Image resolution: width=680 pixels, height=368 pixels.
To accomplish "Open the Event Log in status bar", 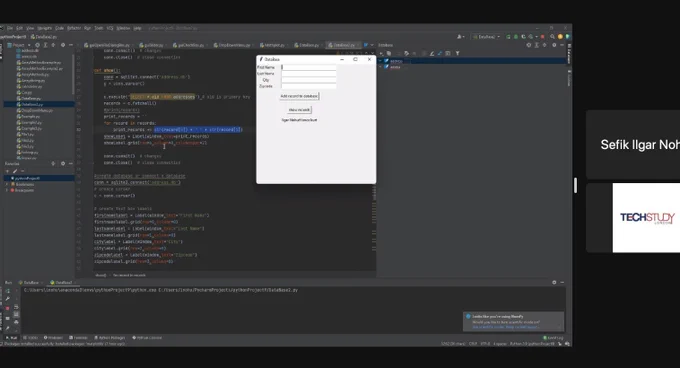I will (553, 338).
